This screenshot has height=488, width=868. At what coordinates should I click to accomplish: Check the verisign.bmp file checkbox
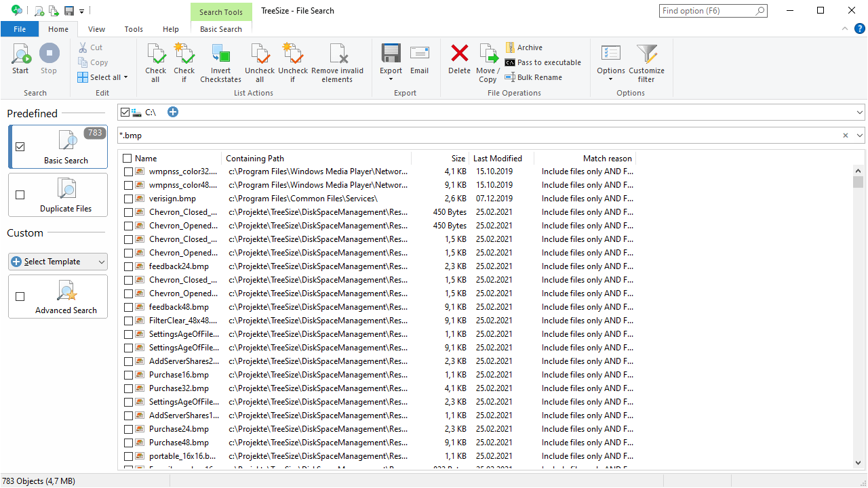click(x=129, y=199)
